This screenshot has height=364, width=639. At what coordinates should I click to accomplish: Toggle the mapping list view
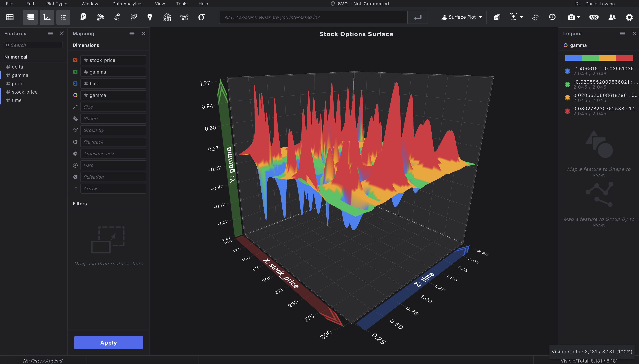(x=63, y=17)
